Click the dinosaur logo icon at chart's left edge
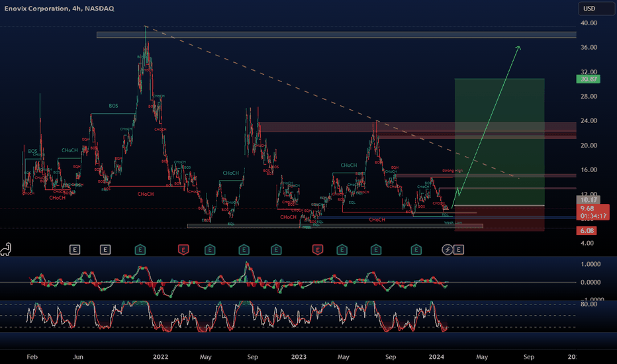Viewport: 617px width, 364px height. (x=6, y=250)
